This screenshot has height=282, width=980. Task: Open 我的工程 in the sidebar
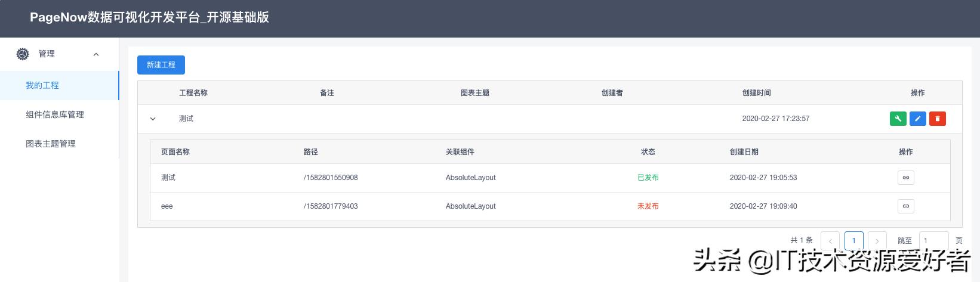coord(60,85)
